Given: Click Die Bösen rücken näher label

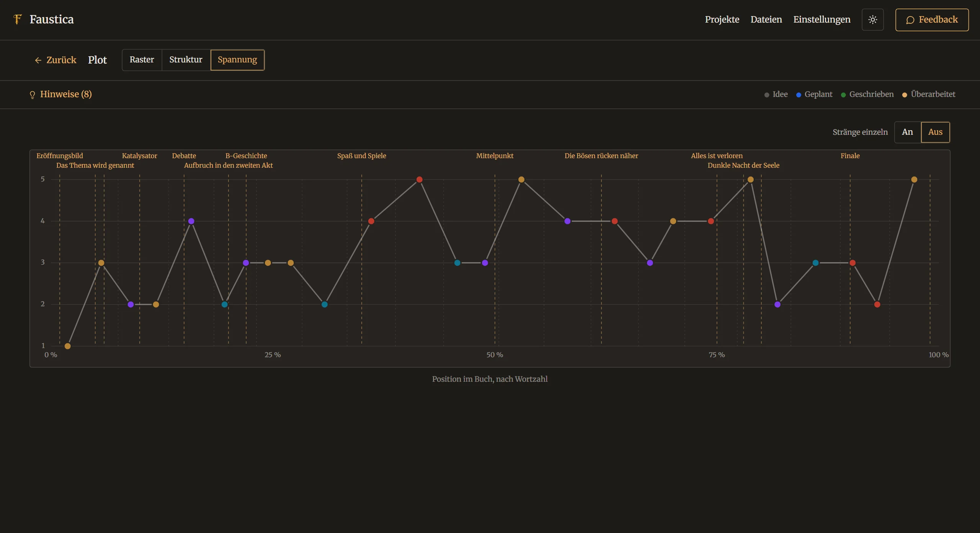Looking at the screenshot, I should coord(601,156).
